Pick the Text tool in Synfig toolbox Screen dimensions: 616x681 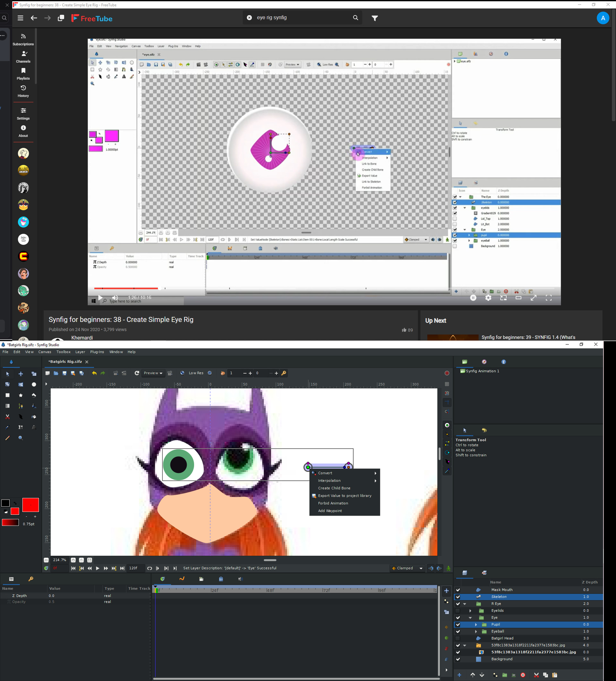click(x=34, y=427)
